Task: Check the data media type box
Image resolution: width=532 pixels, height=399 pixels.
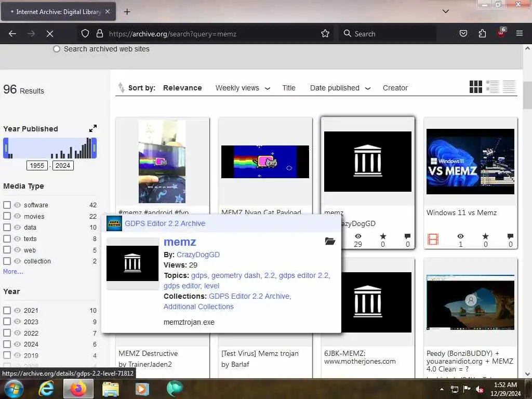Action: pos(7,228)
